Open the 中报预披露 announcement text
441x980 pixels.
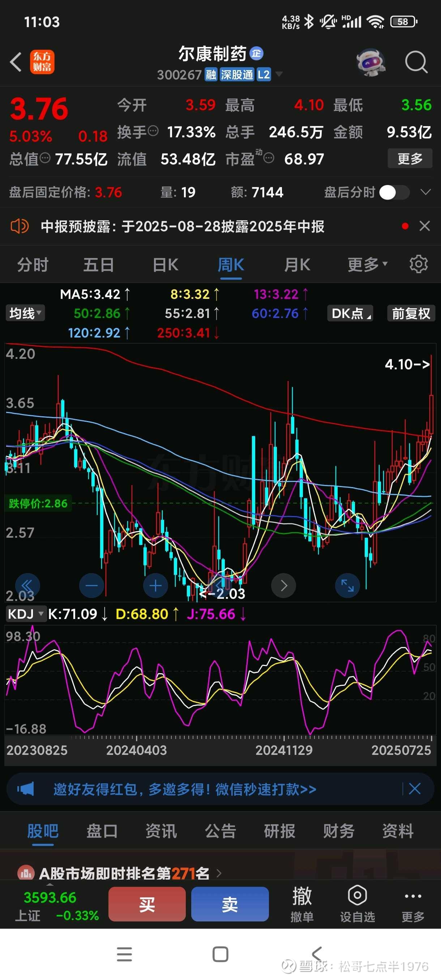pos(183,226)
